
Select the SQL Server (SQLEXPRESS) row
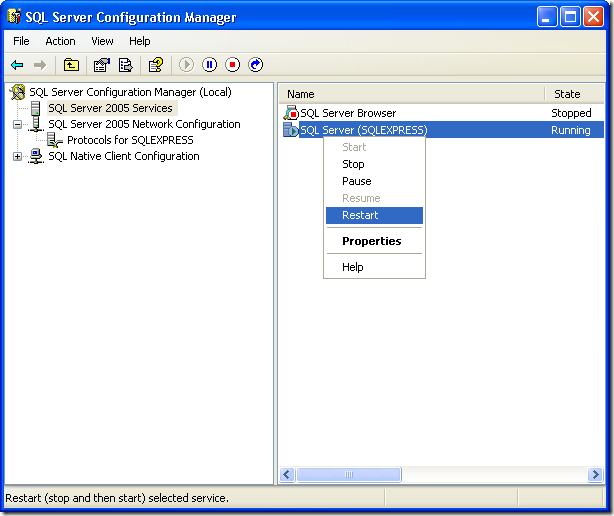(443, 130)
